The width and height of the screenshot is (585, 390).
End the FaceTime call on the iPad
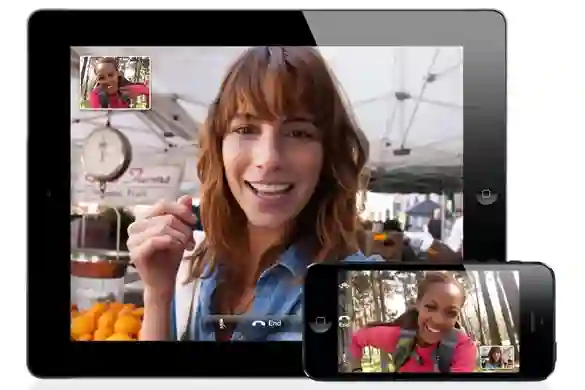pyautogui.click(x=267, y=323)
